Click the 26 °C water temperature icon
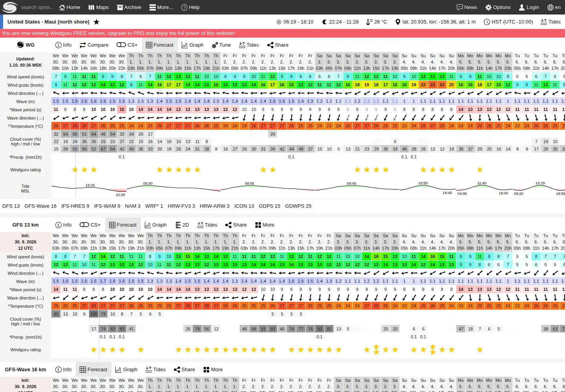 [x=376, y=22]
